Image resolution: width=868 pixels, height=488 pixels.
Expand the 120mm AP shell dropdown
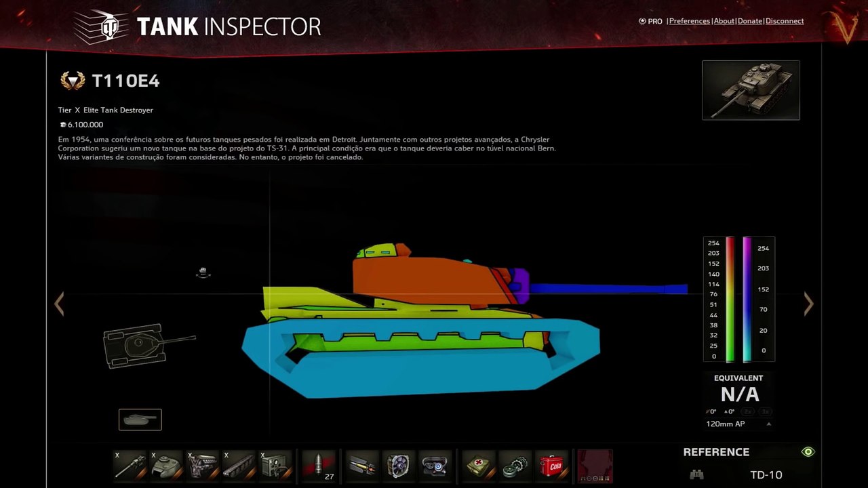click(768, 424)
